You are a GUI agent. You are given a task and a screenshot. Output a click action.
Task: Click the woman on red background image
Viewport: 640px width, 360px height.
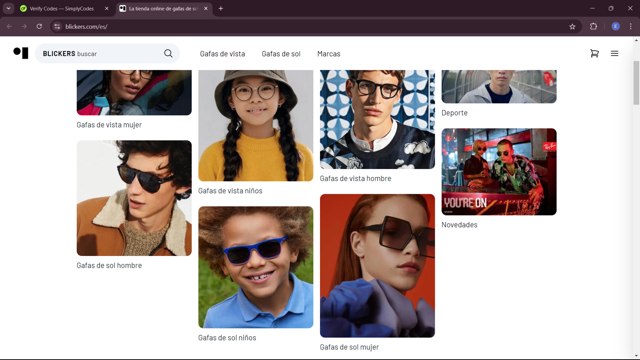point(377,265)
